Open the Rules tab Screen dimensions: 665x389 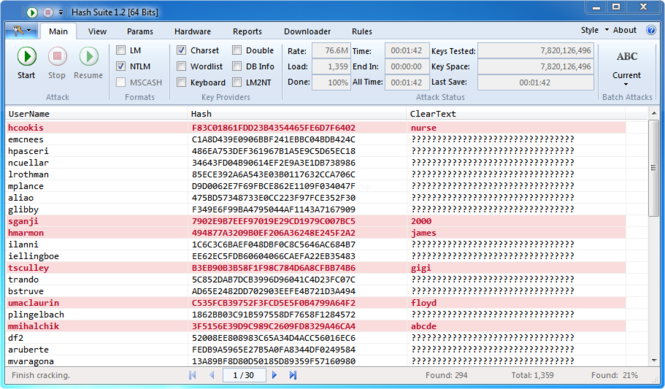tap(362, 31)
